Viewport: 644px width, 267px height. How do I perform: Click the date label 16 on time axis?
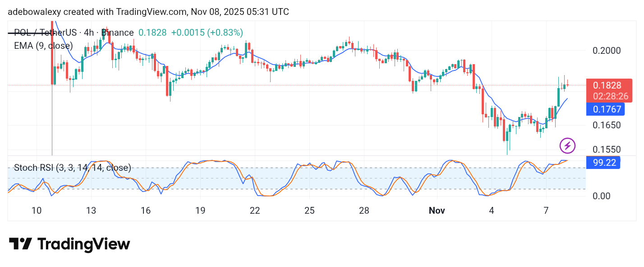[x=145, y=211]
